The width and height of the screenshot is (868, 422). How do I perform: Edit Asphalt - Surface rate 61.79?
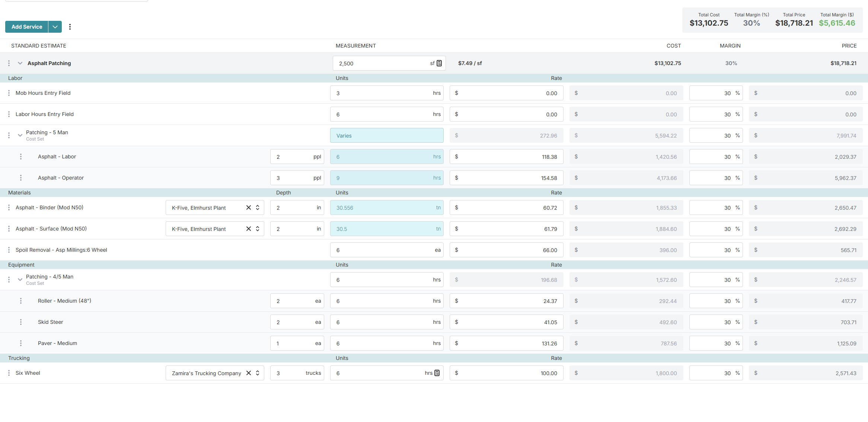coord(506,229)
